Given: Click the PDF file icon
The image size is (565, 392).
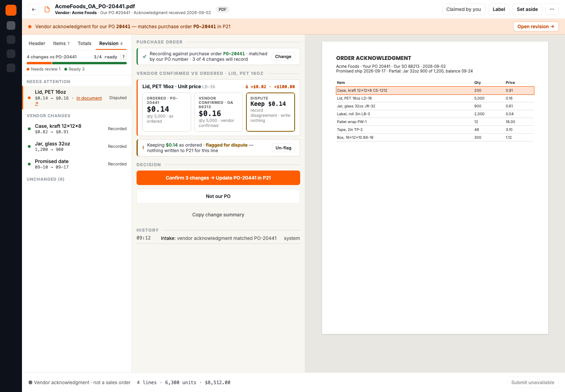Looking at the screenshot, I should (x=47, y=9).
